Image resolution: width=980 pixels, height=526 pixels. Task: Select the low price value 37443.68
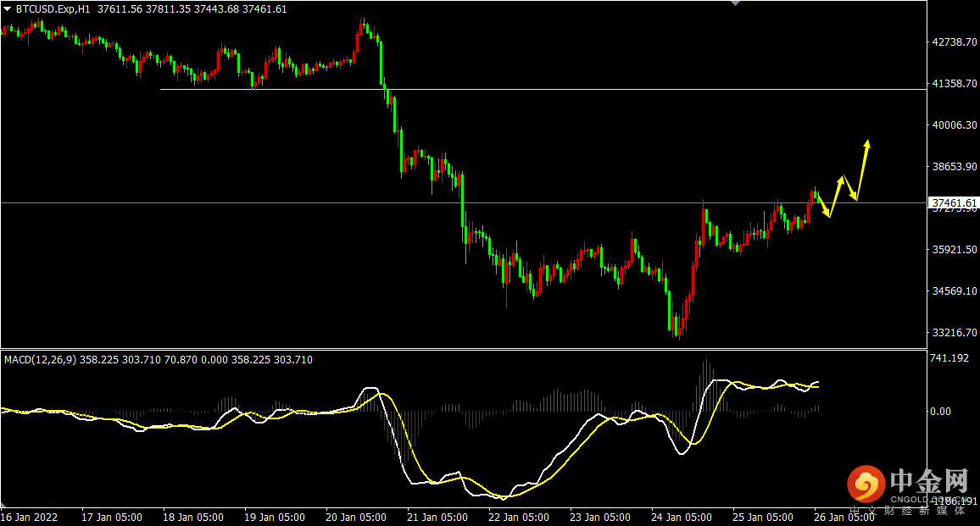(x=216, y=9)
